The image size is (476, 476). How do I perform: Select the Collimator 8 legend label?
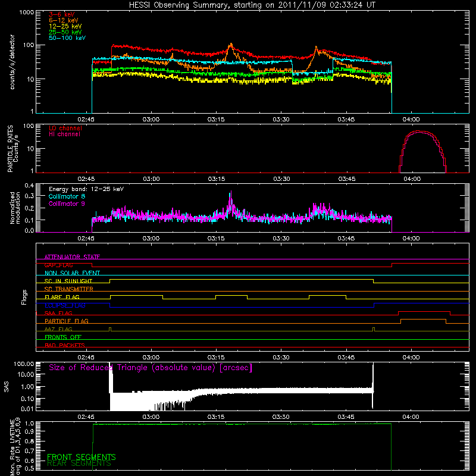click(x=67, y=196)
